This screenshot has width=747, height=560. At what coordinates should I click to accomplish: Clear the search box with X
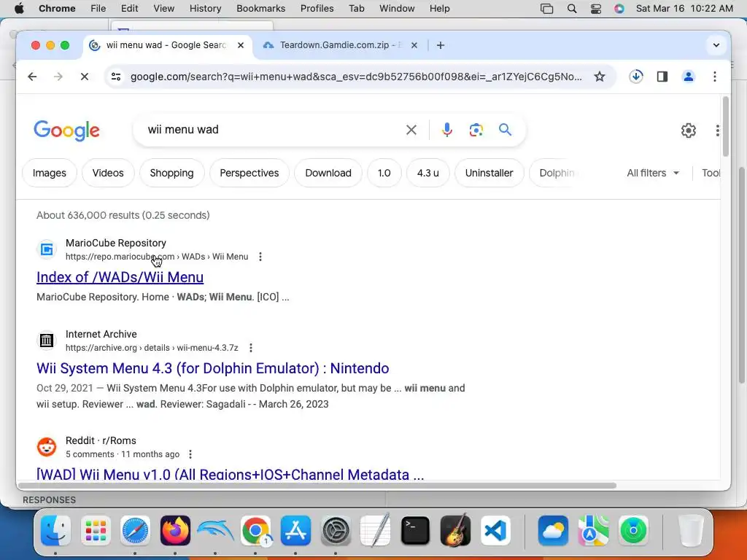[x=411, y=130]
